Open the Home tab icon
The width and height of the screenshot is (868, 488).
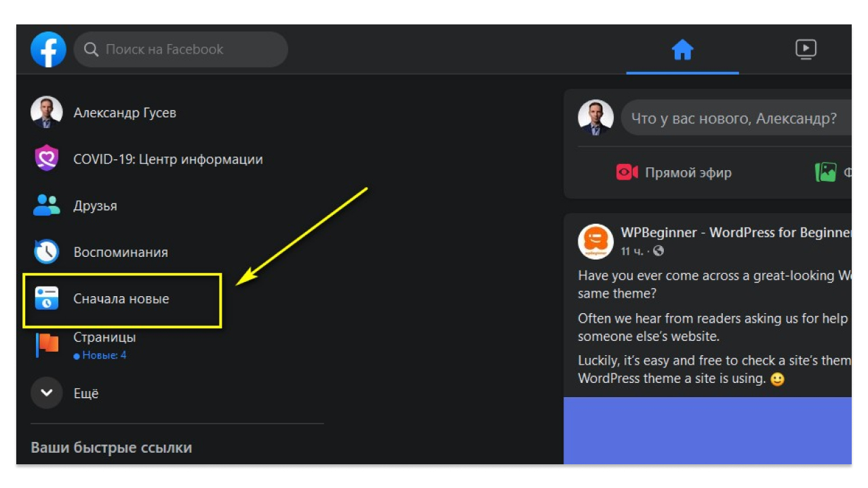(x=682, y=49)
